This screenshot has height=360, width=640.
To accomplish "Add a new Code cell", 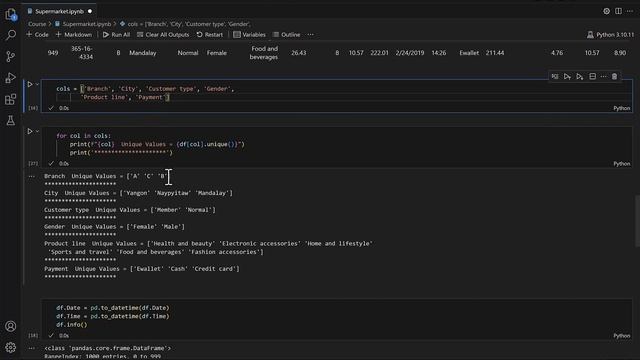I will click(x=38, y=35).
